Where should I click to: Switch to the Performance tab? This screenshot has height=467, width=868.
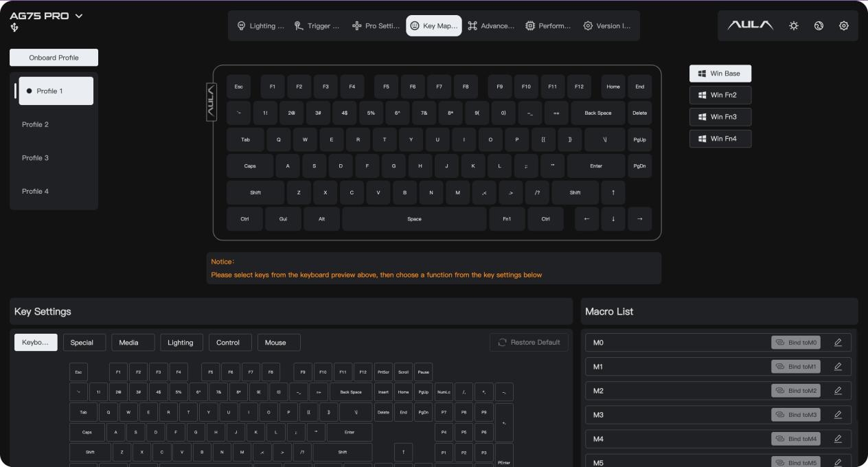548,26
